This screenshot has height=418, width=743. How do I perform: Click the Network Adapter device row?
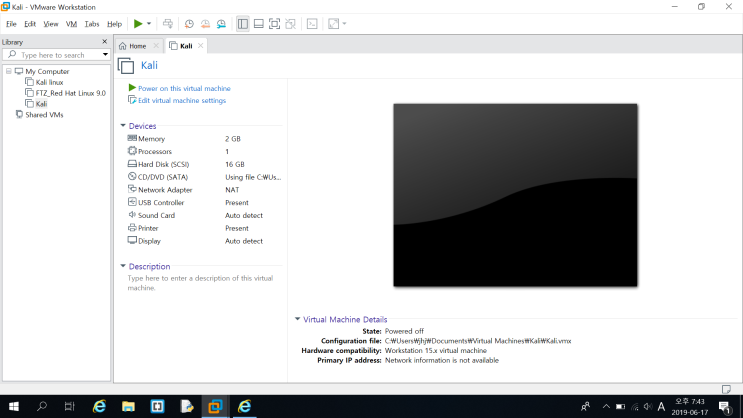[x=204, y=190]
